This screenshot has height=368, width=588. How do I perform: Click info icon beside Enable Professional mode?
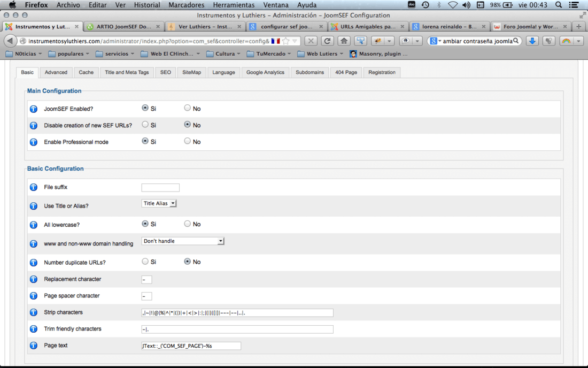point(34,142)
